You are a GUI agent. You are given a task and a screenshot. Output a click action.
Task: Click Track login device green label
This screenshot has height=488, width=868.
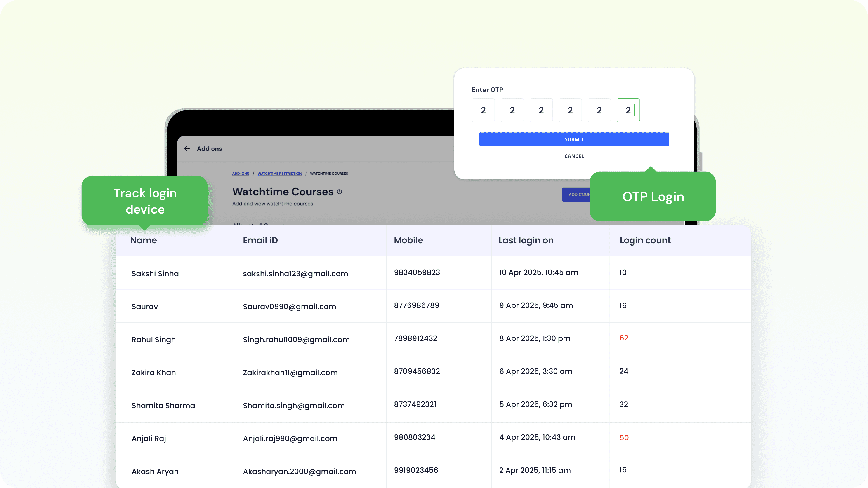click(145, 201)
